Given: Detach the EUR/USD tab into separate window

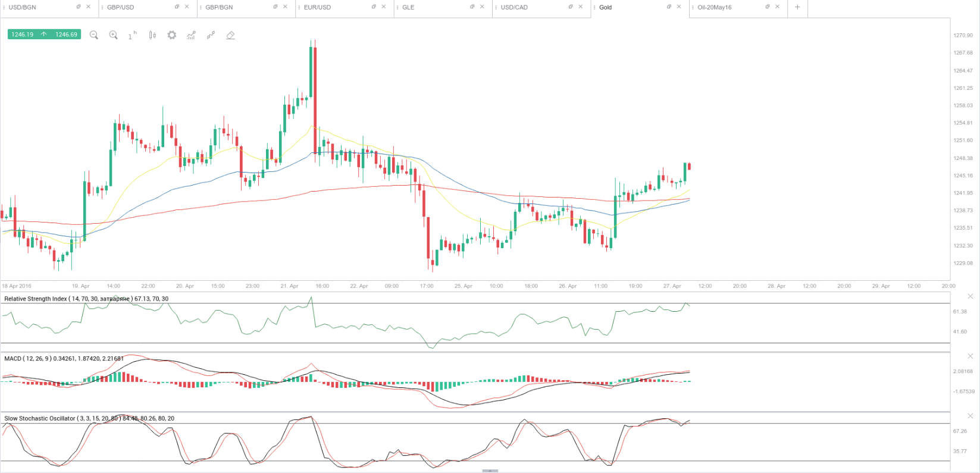Looking at the screenshot, I should (374, 7).
